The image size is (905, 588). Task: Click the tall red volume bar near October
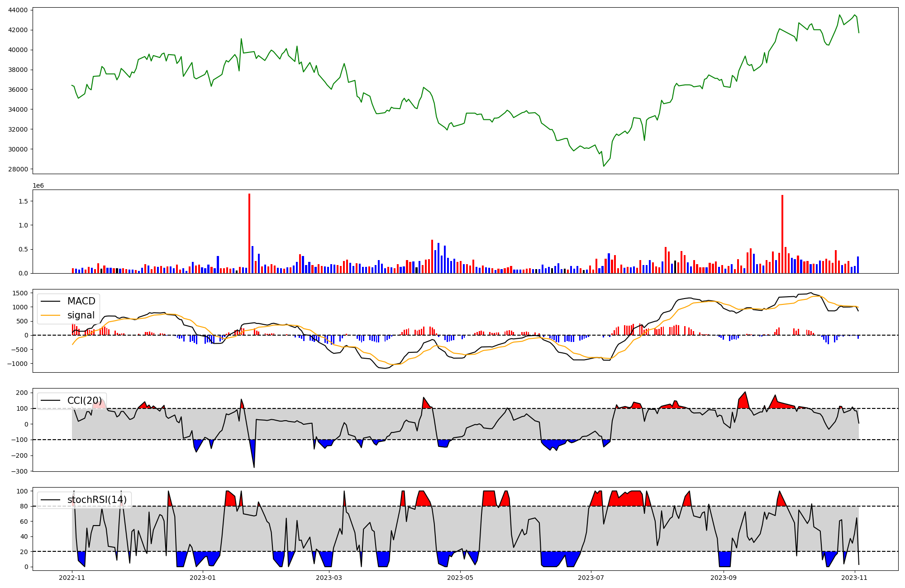782,234
